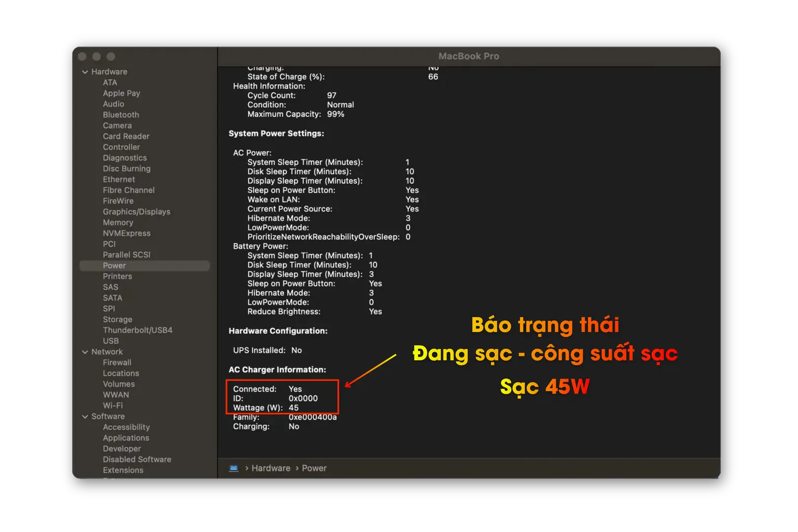Viewport: 798px width, 532px height.
Task: Click the Cycle Count value 97
Action: pyautogui.click(x=332, y=96)
